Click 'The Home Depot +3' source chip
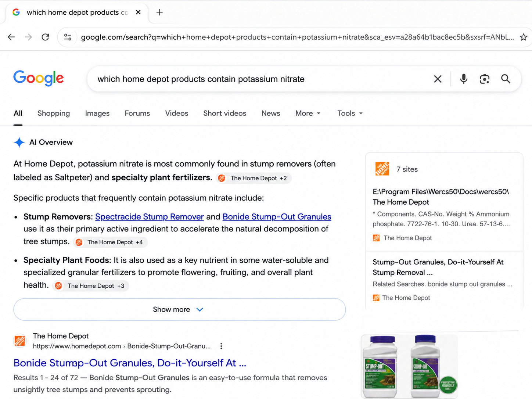This screenshot has height=399, width=532. (x=91, y=286)
